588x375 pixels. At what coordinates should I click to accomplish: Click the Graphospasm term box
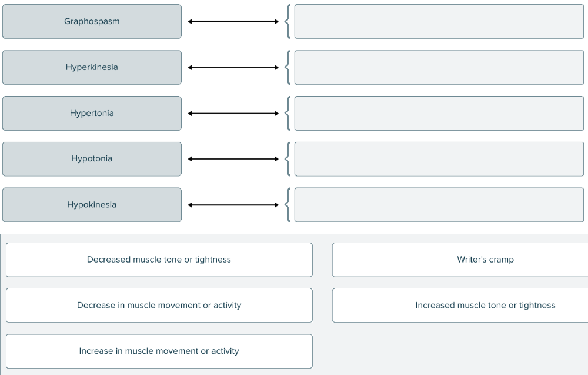pyautogui.click(x=92, y=22)
